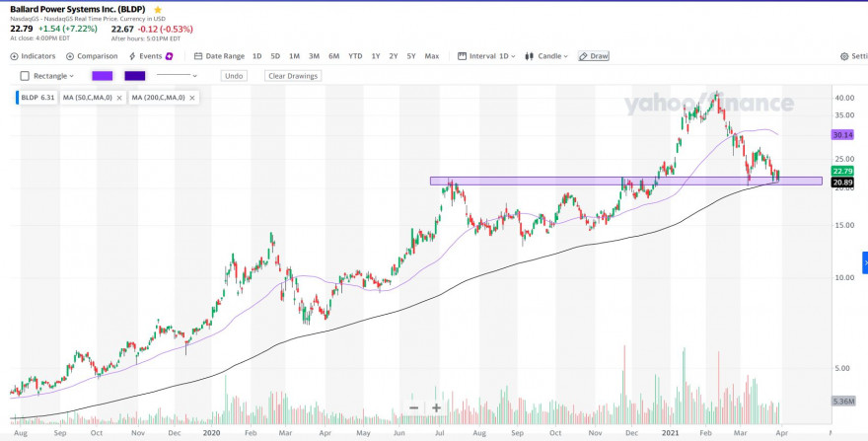Click the 5.36M volume tag
Screen dimensions: 868x441
click(x=842, y=401)
